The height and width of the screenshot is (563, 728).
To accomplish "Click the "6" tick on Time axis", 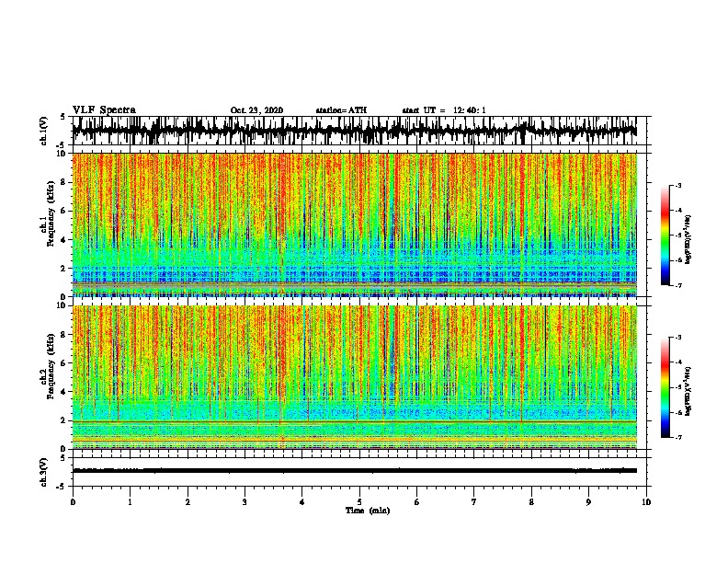I will point(417,502).
